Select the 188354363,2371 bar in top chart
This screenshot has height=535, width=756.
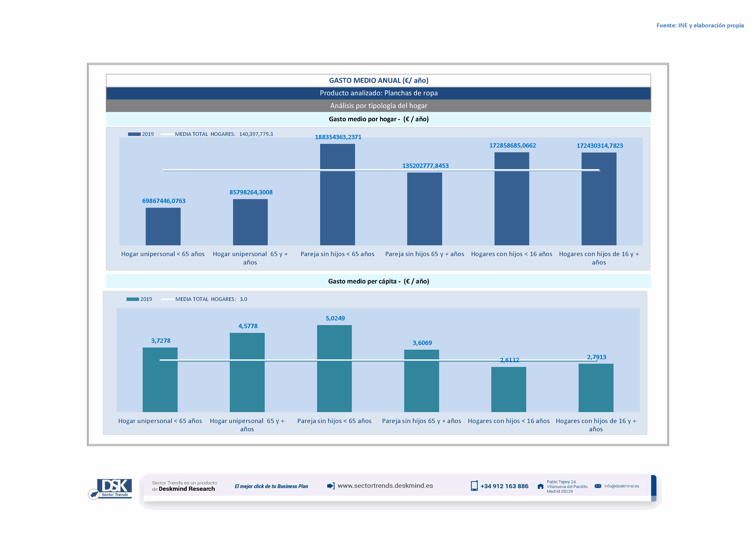(337, 194)
